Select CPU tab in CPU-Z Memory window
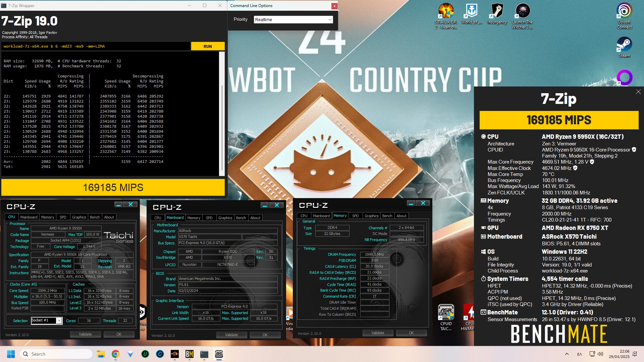Screen dimensions: 644x362 point(304,216)
